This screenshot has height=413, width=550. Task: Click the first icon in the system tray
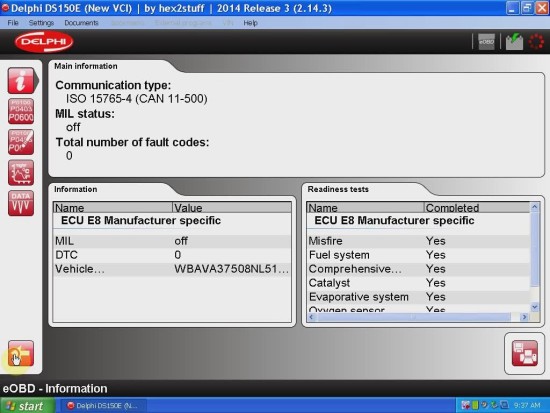pos(465,406)
